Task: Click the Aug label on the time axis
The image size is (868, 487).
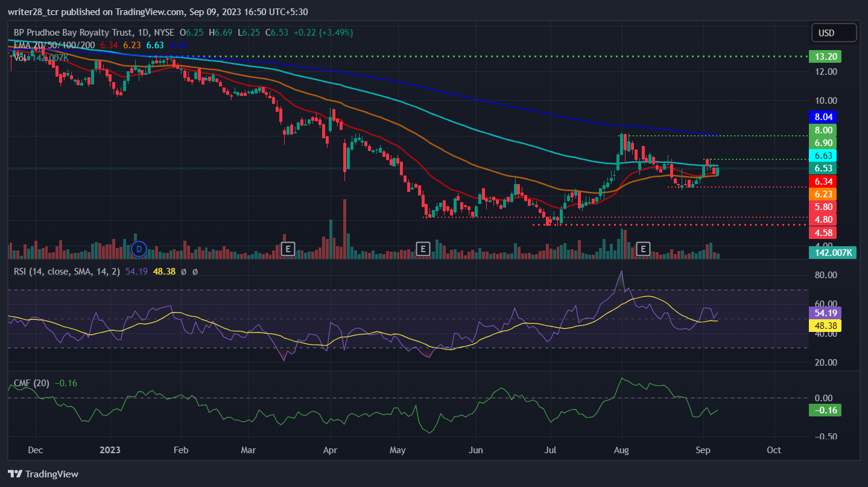Action: pos(622,450)
